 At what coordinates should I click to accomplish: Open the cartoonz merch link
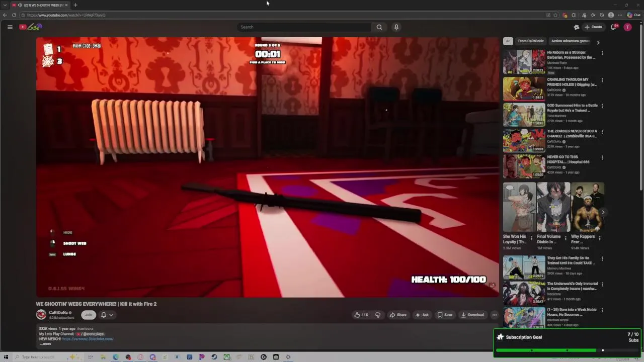tap(88, 339)
